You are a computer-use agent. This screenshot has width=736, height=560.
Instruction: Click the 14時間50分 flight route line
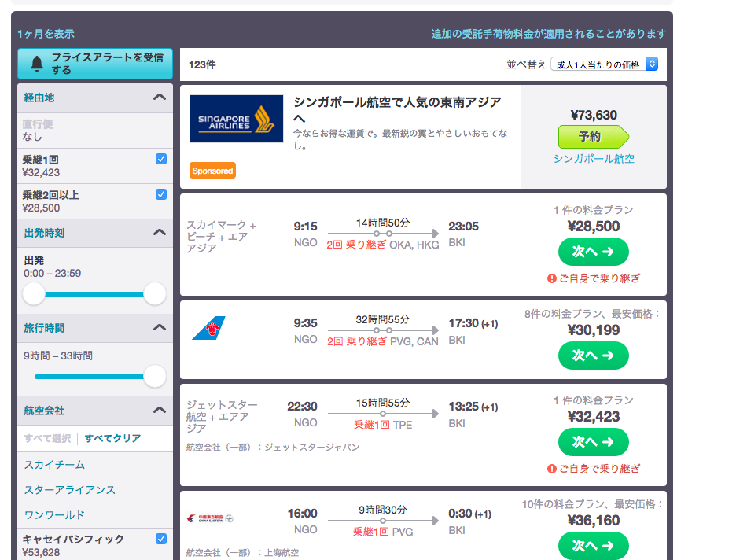coord(383,234)
